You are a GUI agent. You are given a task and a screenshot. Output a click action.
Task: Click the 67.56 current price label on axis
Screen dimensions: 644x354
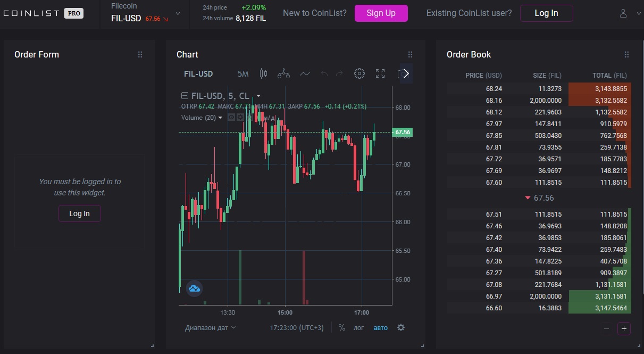click(x=403, y=132)
